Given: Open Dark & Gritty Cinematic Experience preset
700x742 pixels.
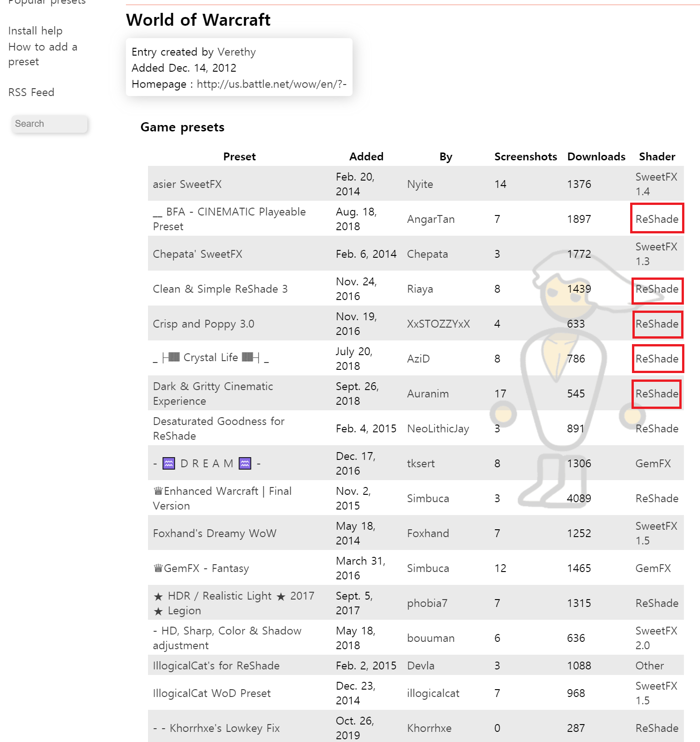Looking at the screenshot, I should tap(213, 394).
